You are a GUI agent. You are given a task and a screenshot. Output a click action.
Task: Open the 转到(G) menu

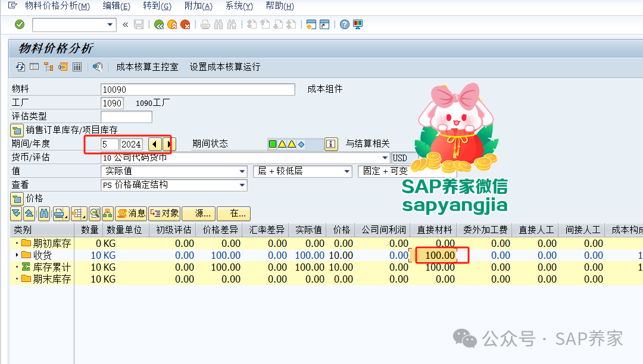pyautogui.click(x=157, y=6)
